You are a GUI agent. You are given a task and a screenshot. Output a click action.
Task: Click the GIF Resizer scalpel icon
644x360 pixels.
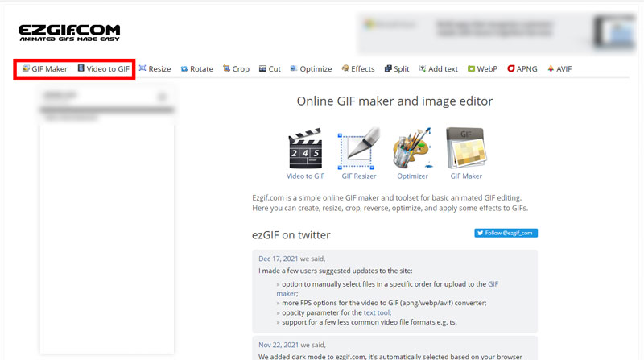point(358,148)
